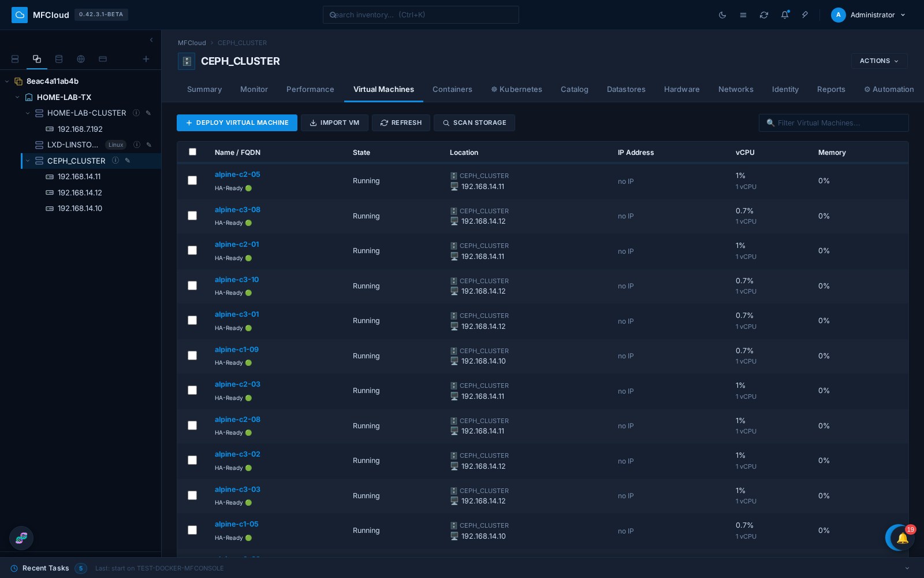The image size is (924, 578).
Task: Click the pin icon in header
Action: [805, 15]
